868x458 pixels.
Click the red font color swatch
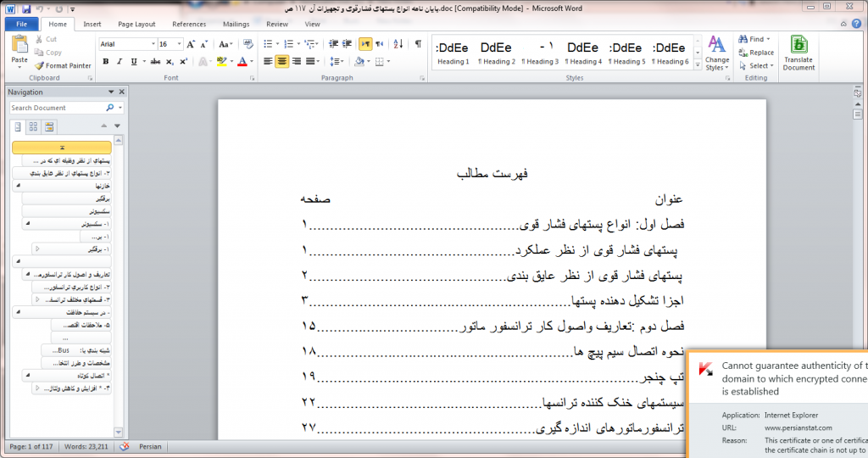click(x=242, y=61)
